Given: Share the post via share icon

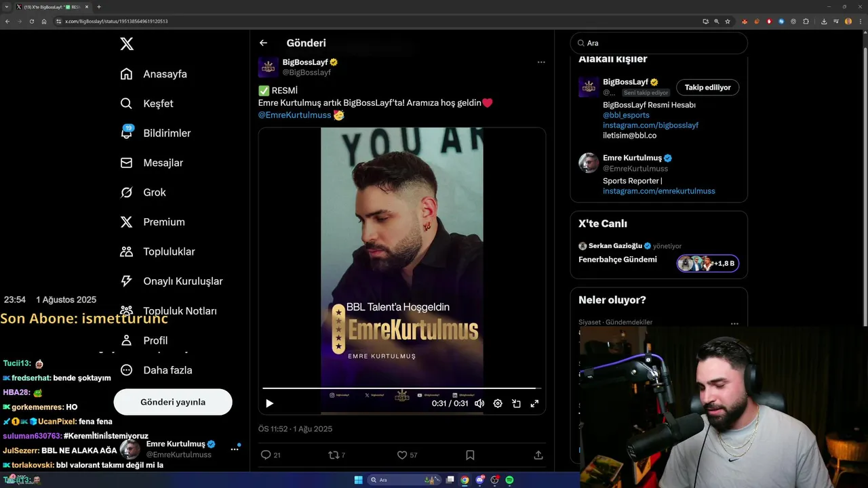Looking at the screenshot, I should coord(538,455).
